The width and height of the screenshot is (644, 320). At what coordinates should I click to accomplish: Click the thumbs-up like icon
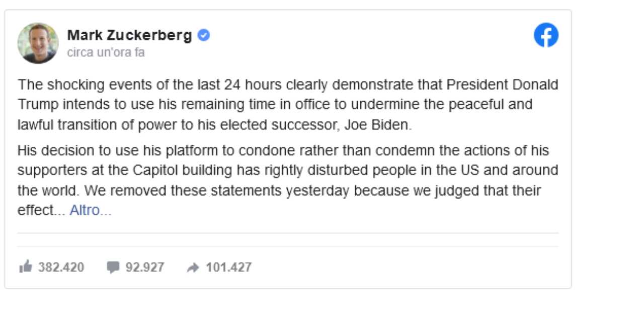tap(25, 267)
